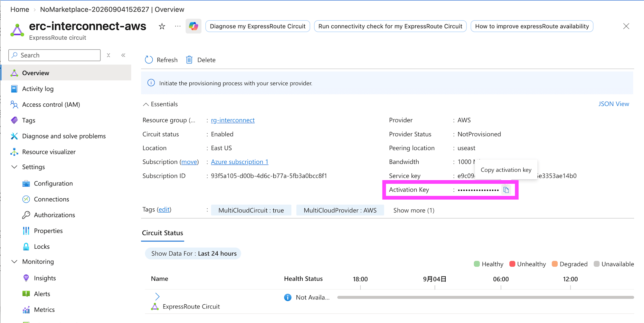Screen dimensions: 644x323
Task: Click the favorite star icon
Action: tap(162, 26)
